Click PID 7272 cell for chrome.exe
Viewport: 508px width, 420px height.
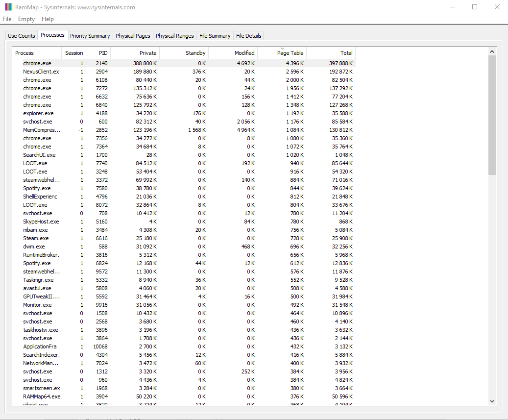pos(102,88)
